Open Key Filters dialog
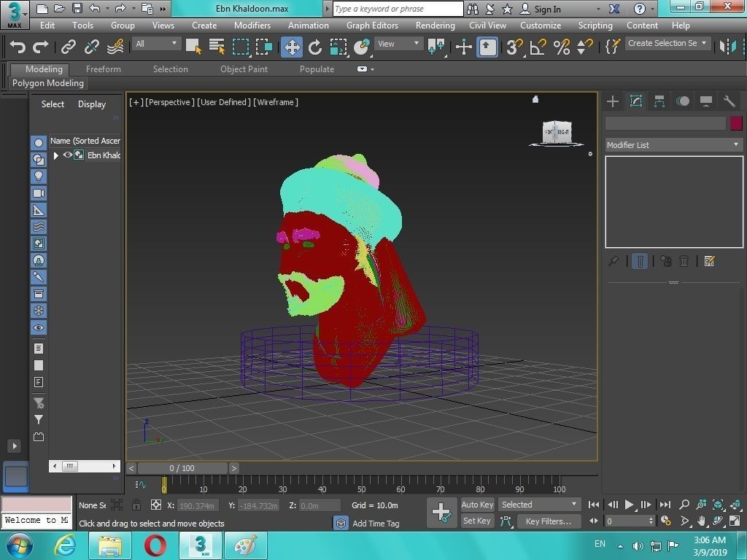Screen dimensions: 747x560 point(548,521)
